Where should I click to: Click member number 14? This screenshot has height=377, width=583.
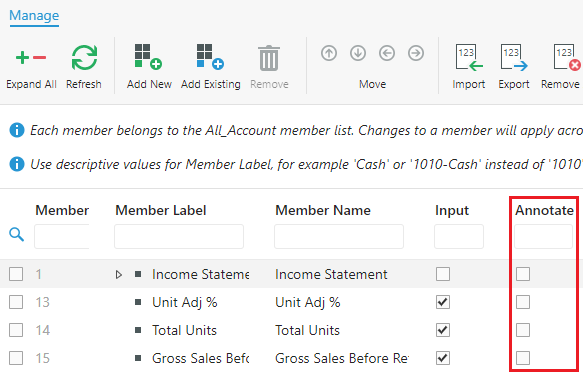[x=42, y=330]
